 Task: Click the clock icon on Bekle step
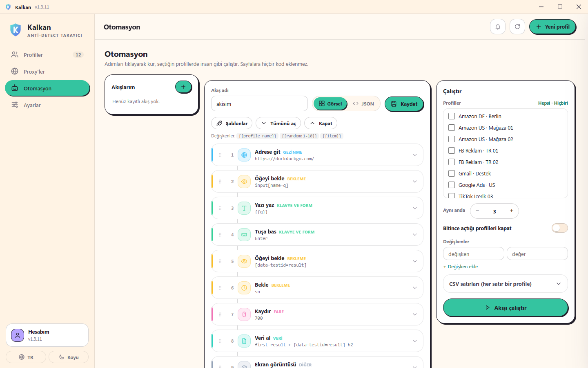[244, 288]
